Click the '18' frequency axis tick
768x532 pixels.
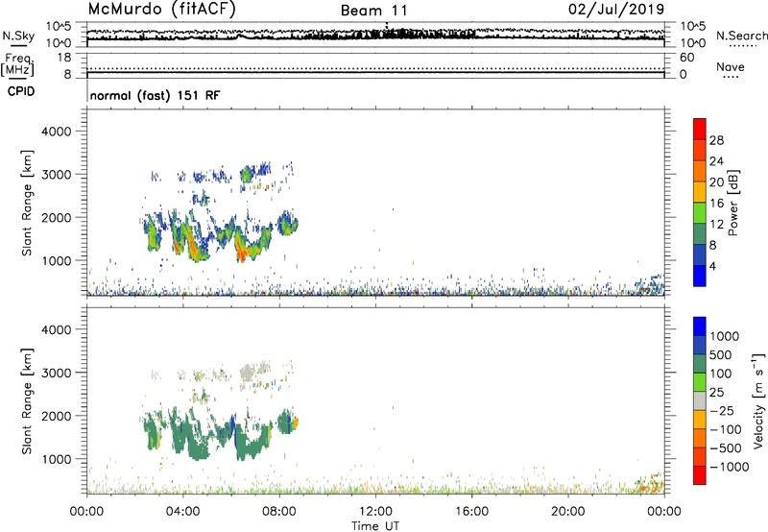tap(64, 58)
